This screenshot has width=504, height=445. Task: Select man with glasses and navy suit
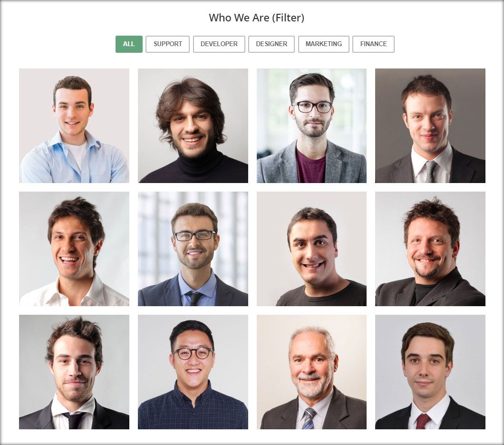[x=193, y=249]
